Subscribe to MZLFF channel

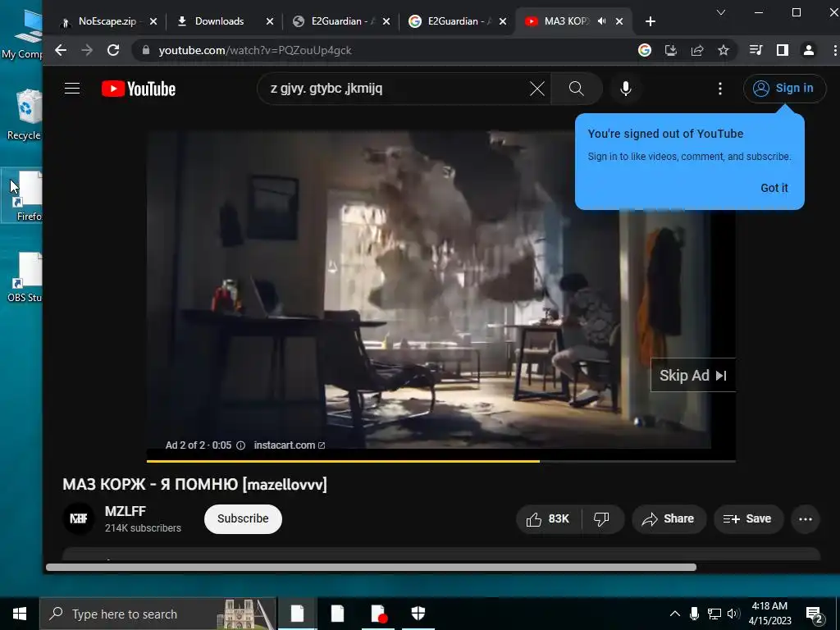[x=243, y=518]
